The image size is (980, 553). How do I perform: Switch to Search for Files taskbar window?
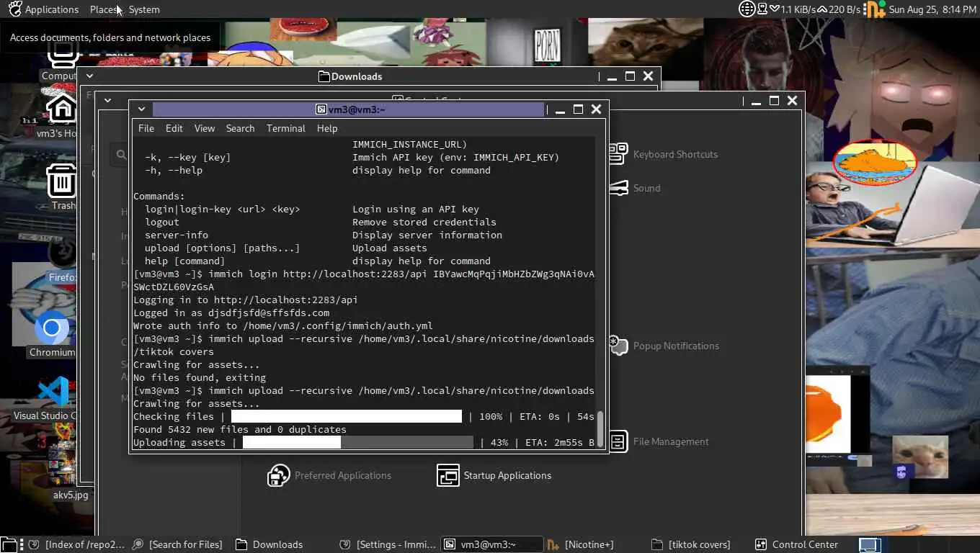click(177, 544)
